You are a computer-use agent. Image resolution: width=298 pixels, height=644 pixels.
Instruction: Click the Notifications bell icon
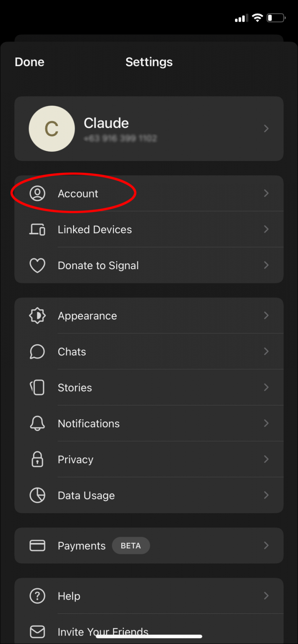(37, 423)
